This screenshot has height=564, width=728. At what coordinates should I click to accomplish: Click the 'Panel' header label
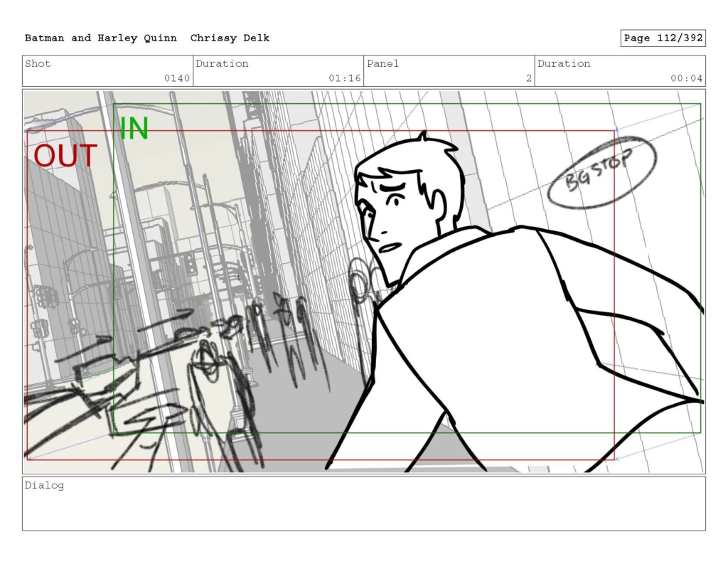coord(382,63)
